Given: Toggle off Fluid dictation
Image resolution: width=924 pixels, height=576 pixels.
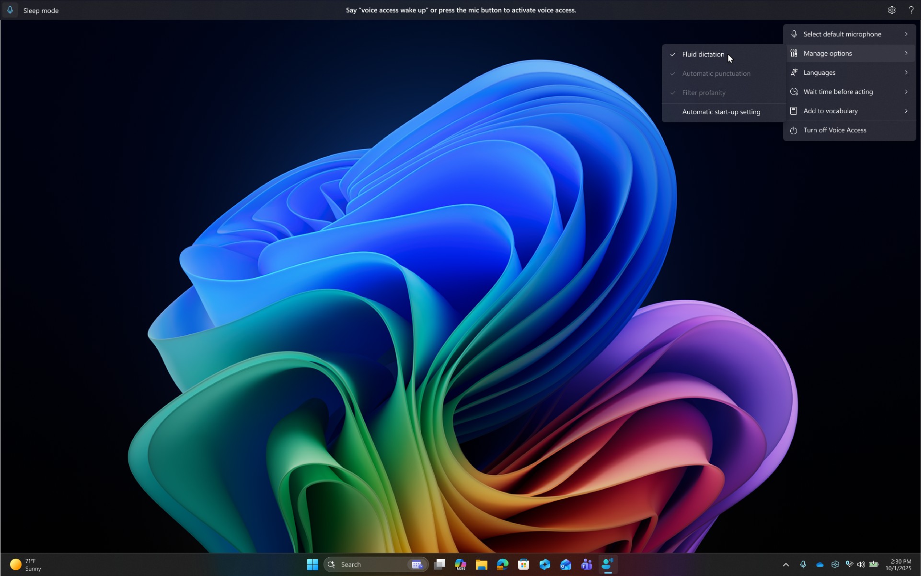Looking at the screenshot, I should (703, 54).
